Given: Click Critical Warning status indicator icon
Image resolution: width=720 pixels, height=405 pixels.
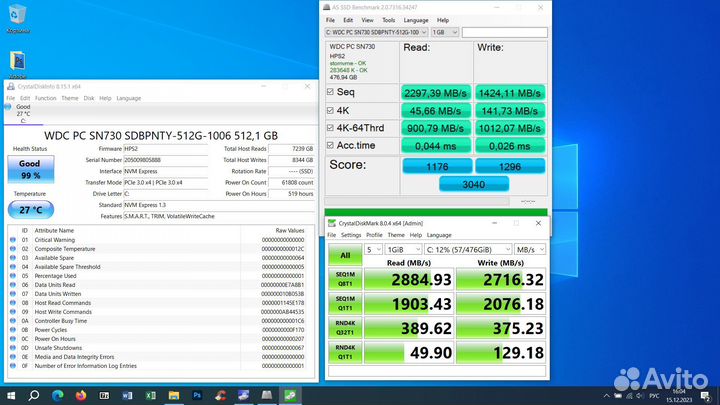Looking at the screenshot, I should 13,240.
